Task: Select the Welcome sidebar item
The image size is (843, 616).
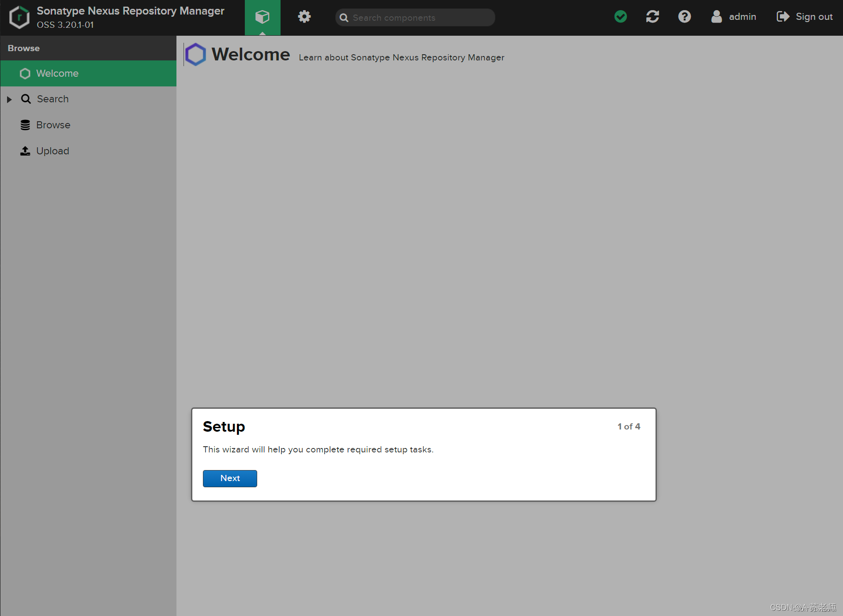Action: (88, 73)
